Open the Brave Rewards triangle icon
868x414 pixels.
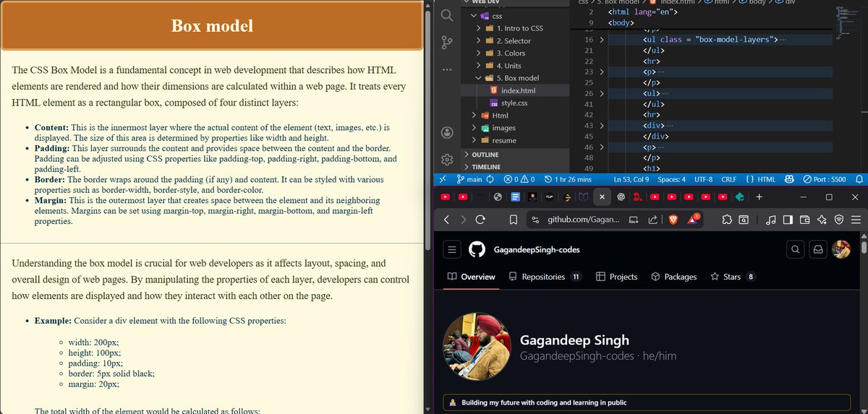pos(693,220)
